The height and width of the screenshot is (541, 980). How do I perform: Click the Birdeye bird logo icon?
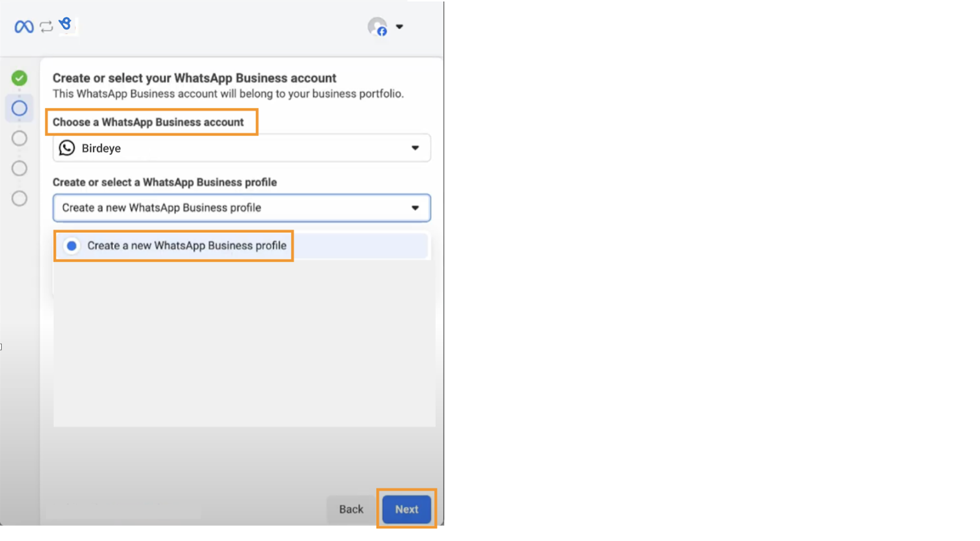pyautogui.click(x=66, y=25)
